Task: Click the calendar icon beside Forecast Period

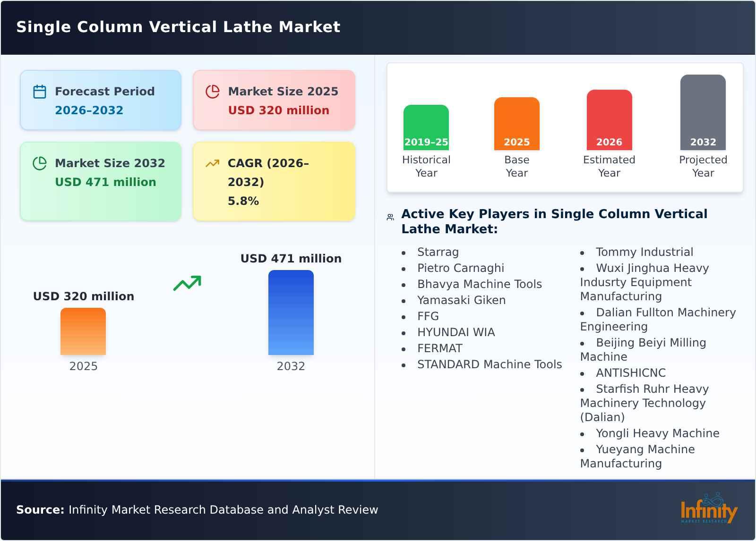Action: coord(40,92)
